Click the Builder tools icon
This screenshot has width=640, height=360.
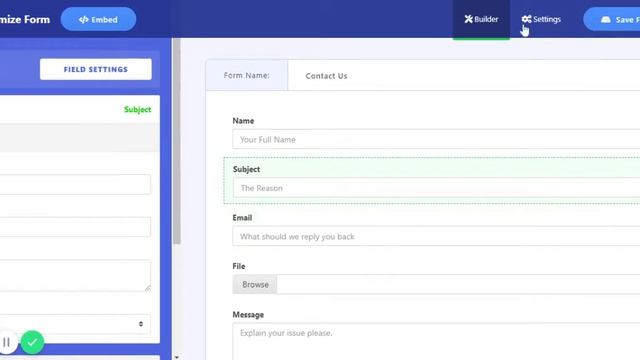(469, 19)
